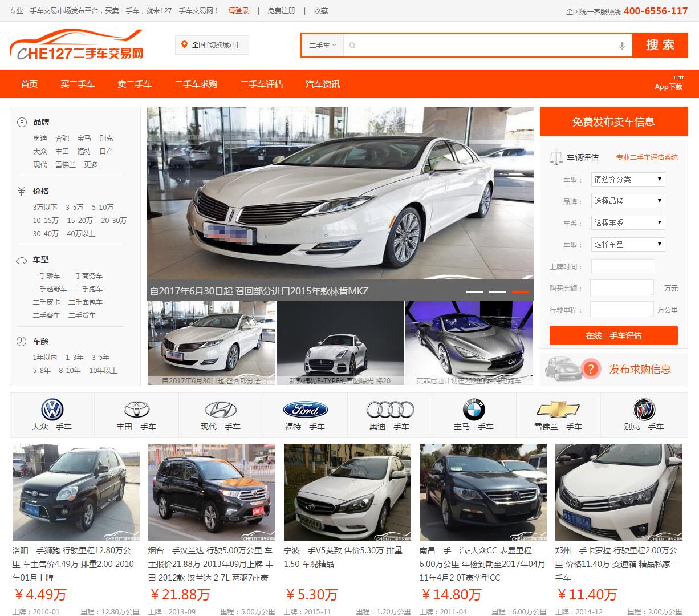Click the brand R icon in sidebar
The image size is (699, 616).
(x=22, y=122)
